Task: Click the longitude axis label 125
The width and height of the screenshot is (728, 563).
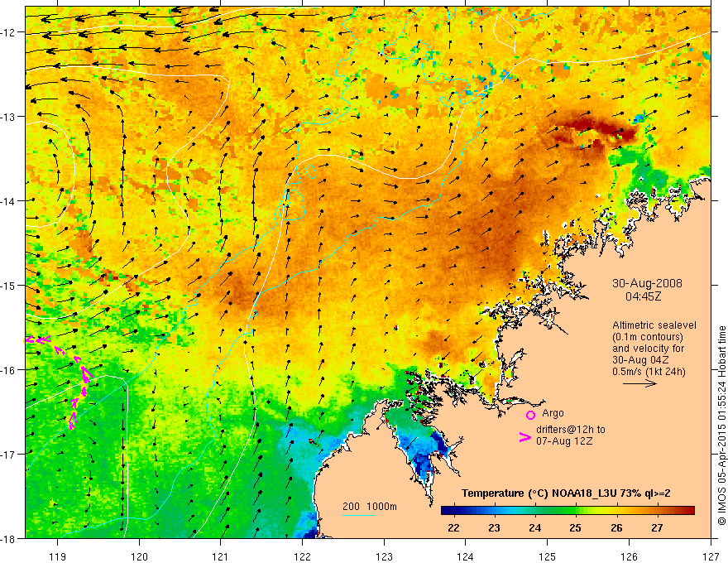Action: (x=548, y=556)
